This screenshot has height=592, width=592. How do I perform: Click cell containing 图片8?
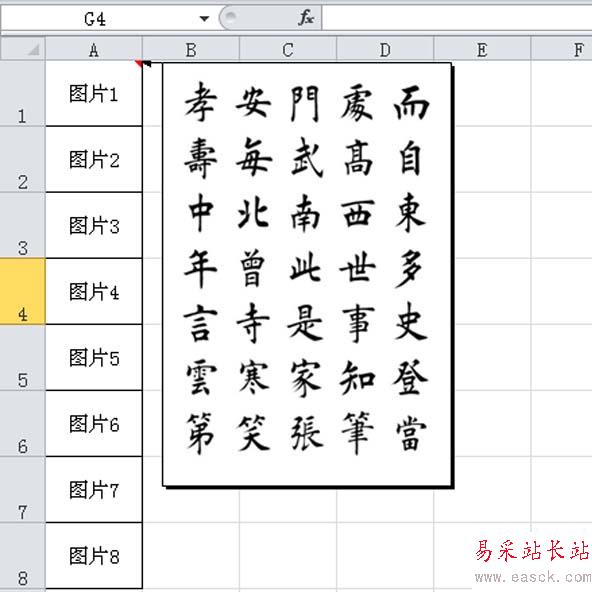pos(94,556)
